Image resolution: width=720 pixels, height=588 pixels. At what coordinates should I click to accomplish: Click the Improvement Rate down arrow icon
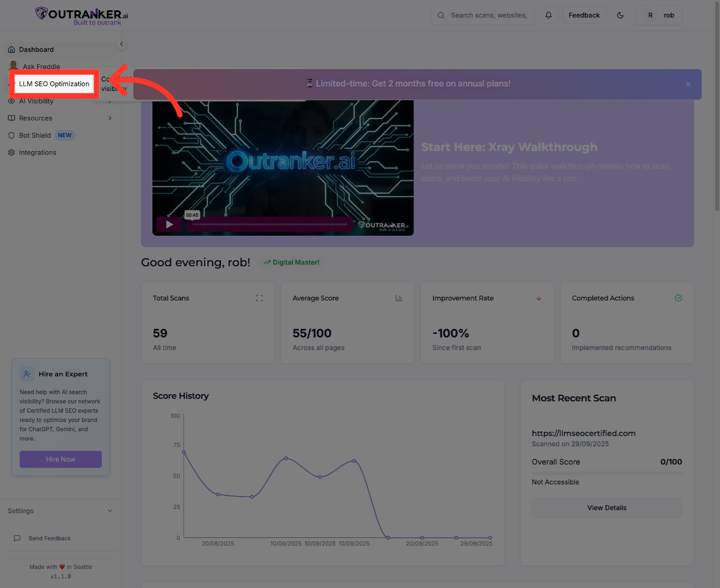pos(538,298)
